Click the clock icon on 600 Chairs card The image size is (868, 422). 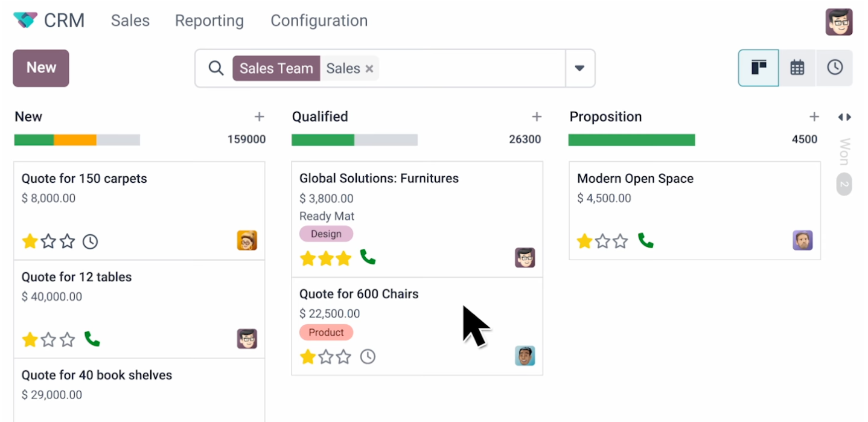368,357
